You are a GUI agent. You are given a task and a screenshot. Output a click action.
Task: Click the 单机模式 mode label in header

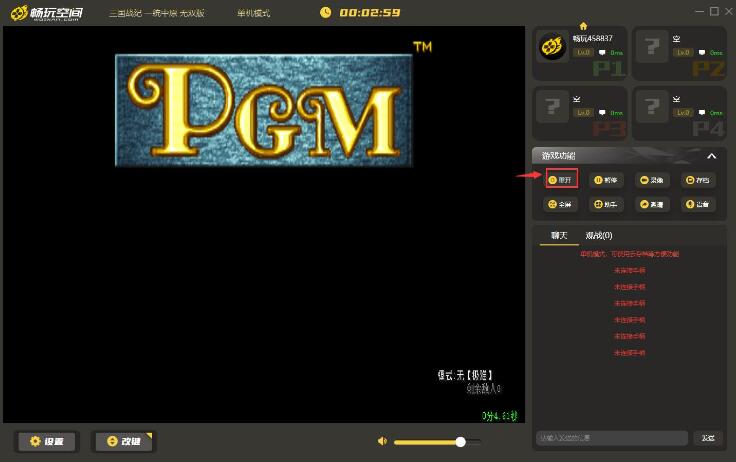pos(253,13)
